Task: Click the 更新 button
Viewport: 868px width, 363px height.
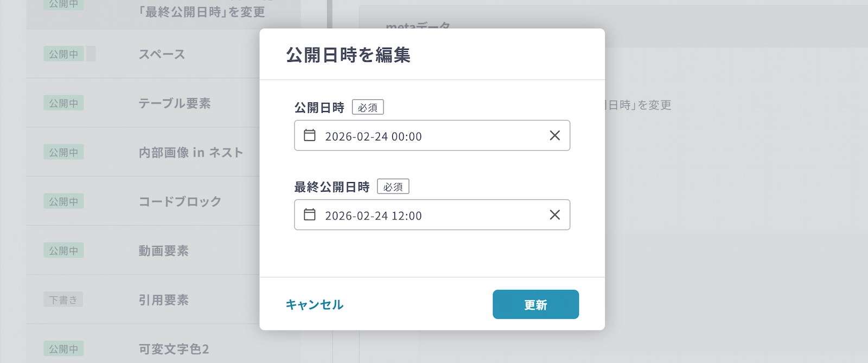Action: coord(535,304)
